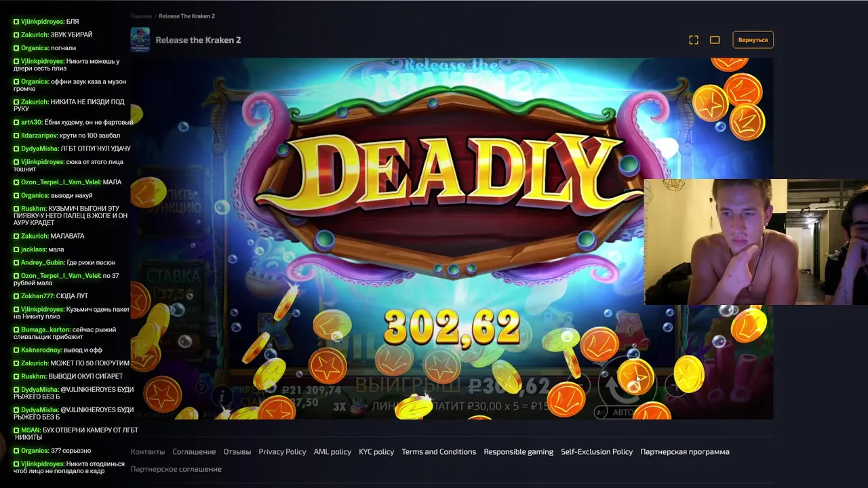Click username Zakurich on ЗВУК УБИРАЙ message
The width and height of the screenshot is (868, 488).
[x=35, y=35]
